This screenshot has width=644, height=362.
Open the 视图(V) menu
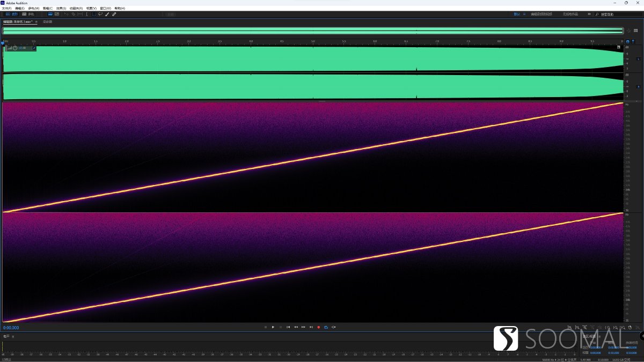(x=91, y=8)
